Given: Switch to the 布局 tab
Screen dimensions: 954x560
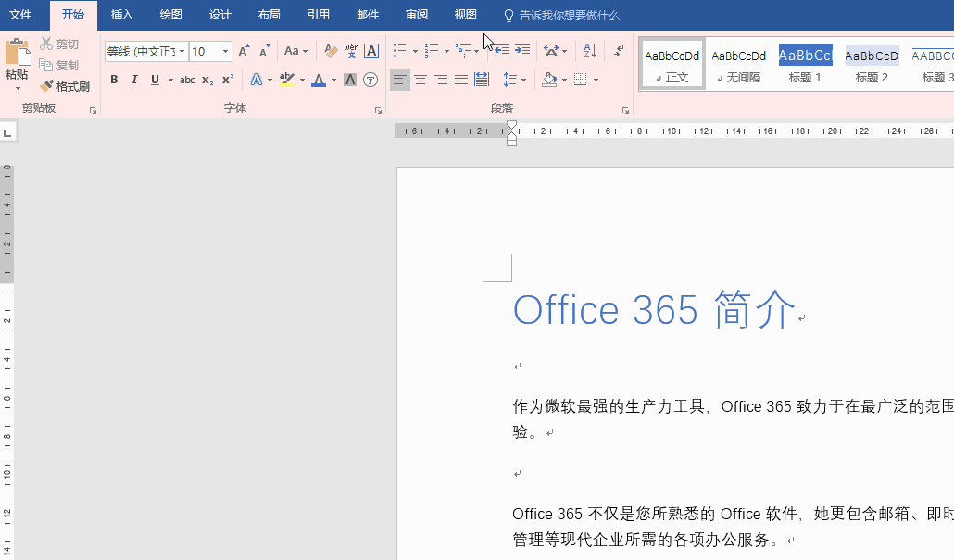Looking at the screenshot, I should click(269, 15).
